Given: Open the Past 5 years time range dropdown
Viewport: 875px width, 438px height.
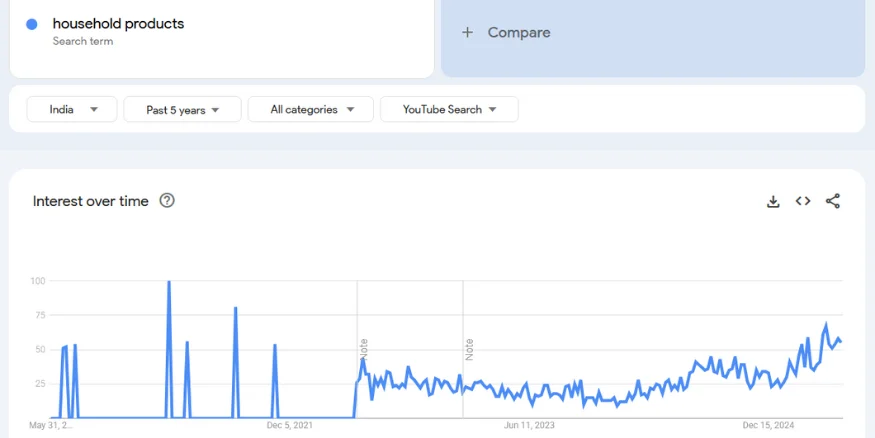Looking at the screenshot, I should [x=182, y=110].
